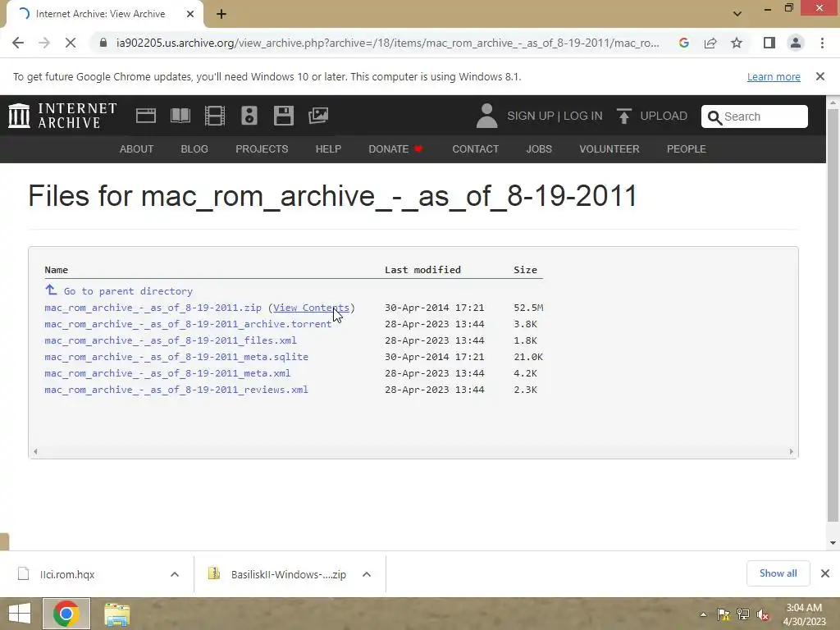Open the Windows Start button
This screenshot has width=840, height=630.
coord(20,614)
